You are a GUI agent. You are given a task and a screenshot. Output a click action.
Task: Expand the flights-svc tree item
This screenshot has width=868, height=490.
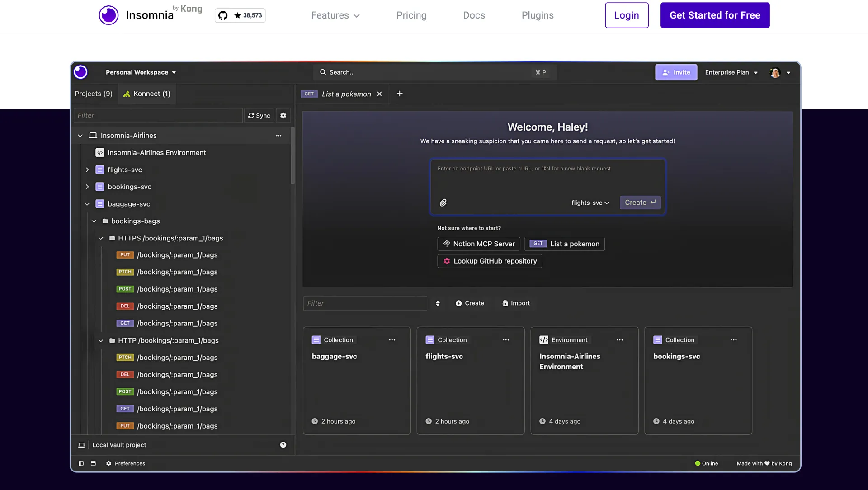[87, 170]
